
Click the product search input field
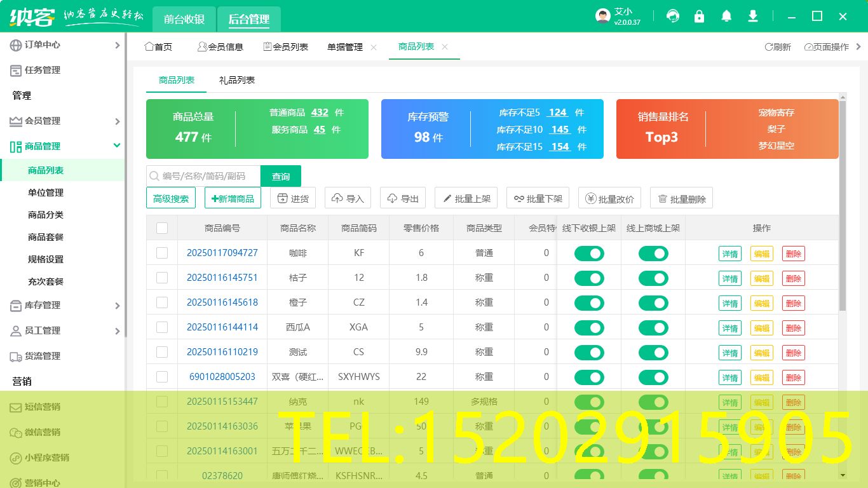pos(203,177)
